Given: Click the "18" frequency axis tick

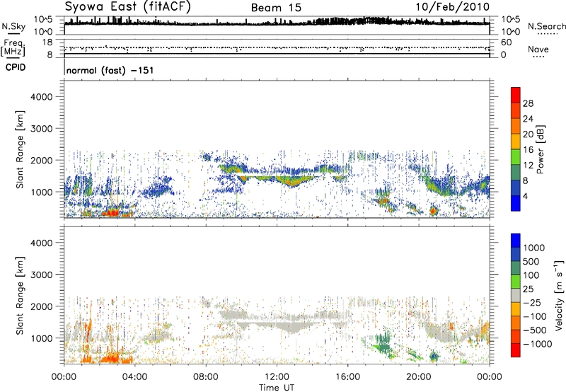Looking at the screenshot, I should [x=47, y=42].
